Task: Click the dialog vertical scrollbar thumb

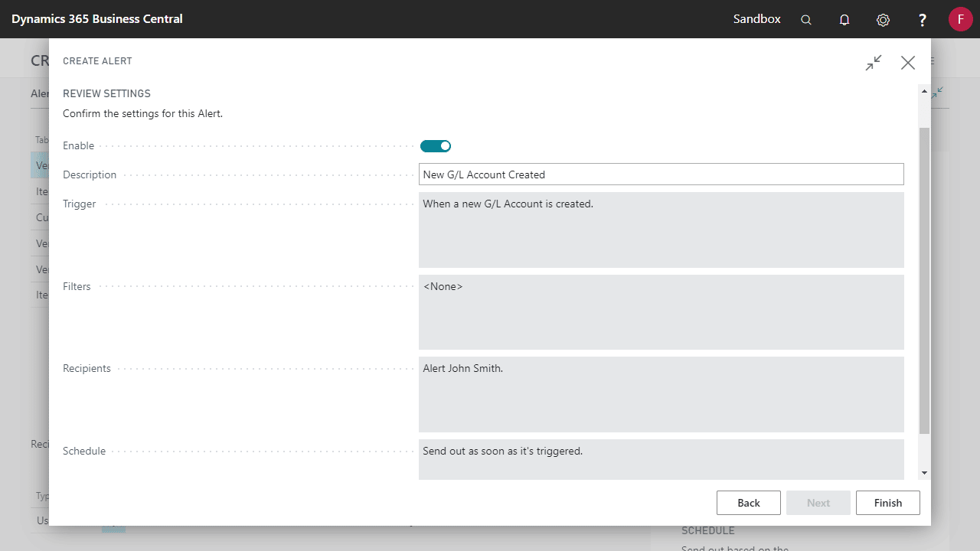Action: pos(924,281)
